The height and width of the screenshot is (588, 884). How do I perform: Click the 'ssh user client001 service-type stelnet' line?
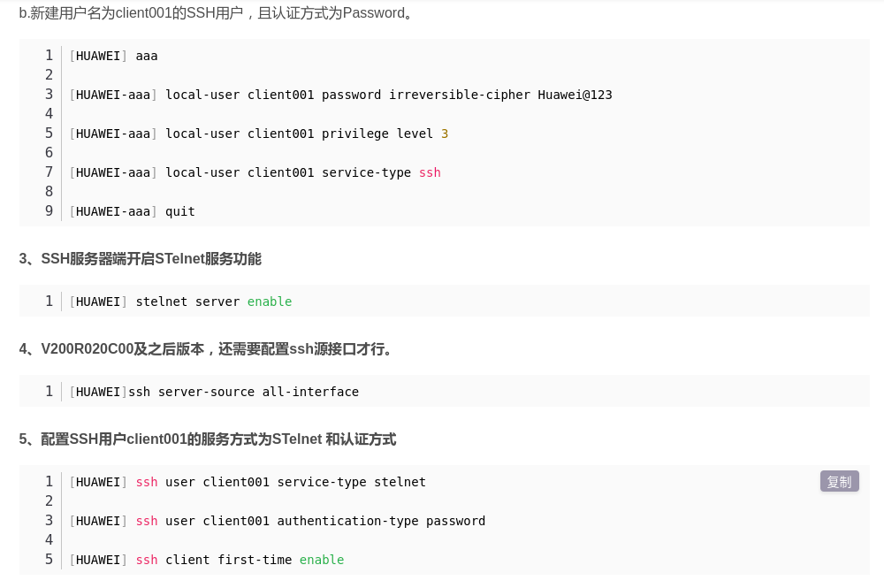248,482
